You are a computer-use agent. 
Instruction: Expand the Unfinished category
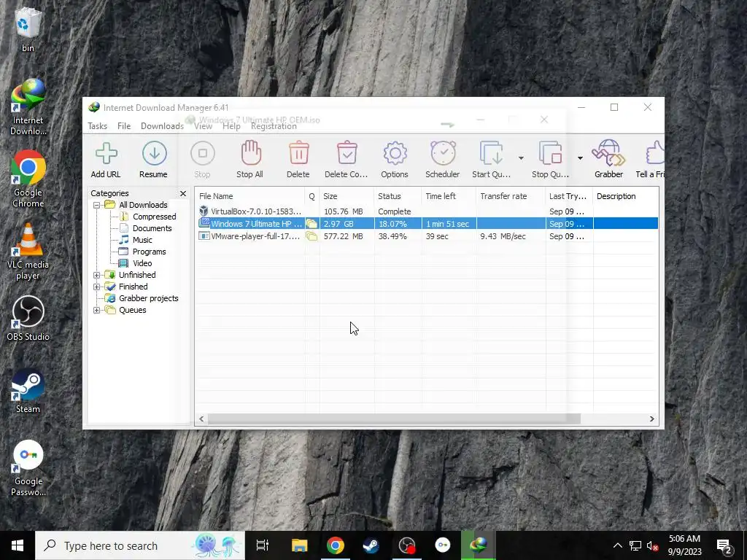pyautogui.click(x=97, y=275)
